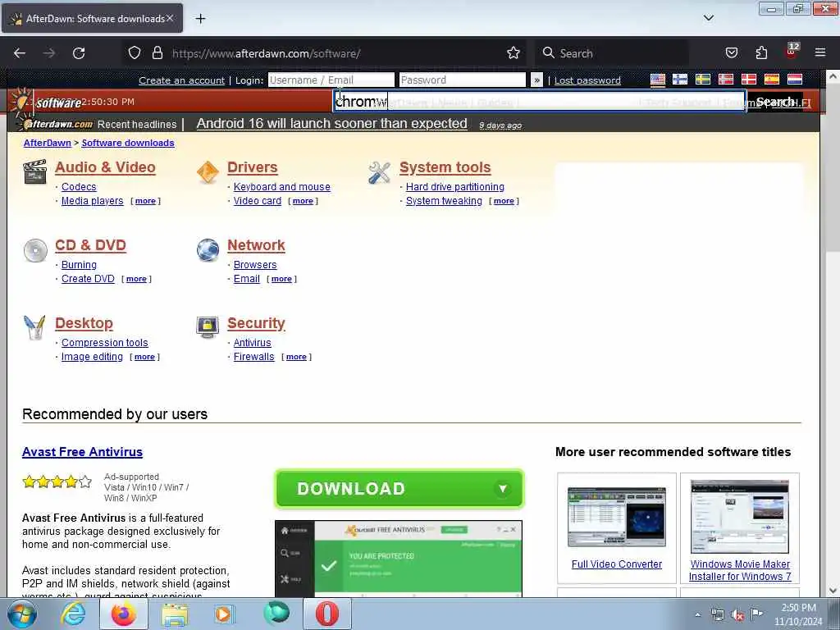Image resolution: width=840 pixels, height=630 pixels.
Task: Click the muted volume tray icon
Action: [737, 614]
